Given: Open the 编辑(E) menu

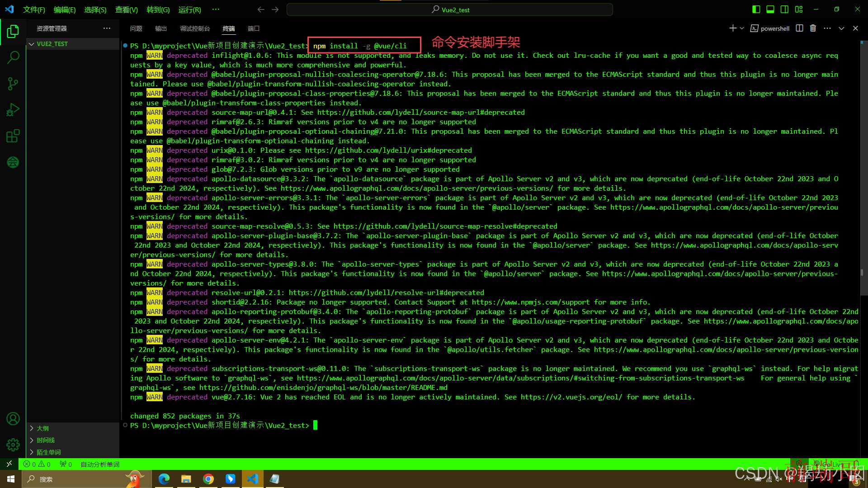Looking at the screenshot, I should tap(65, 9).
